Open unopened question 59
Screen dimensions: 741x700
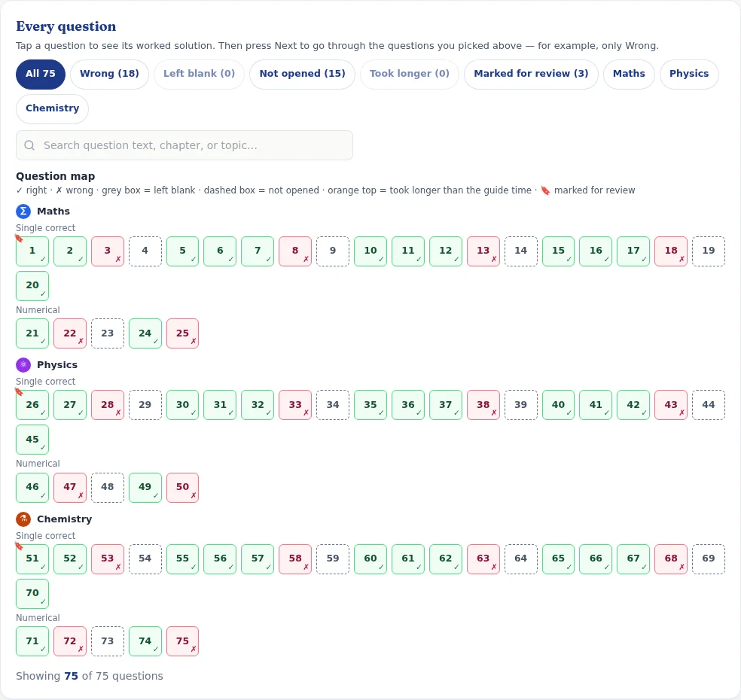click(x=333, y=558)
